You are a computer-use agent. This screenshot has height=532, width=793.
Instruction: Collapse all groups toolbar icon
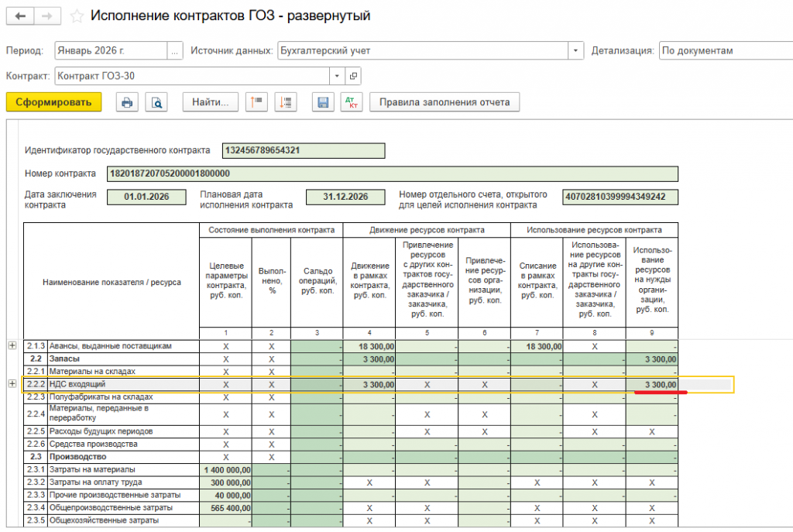tap(256, 102)
